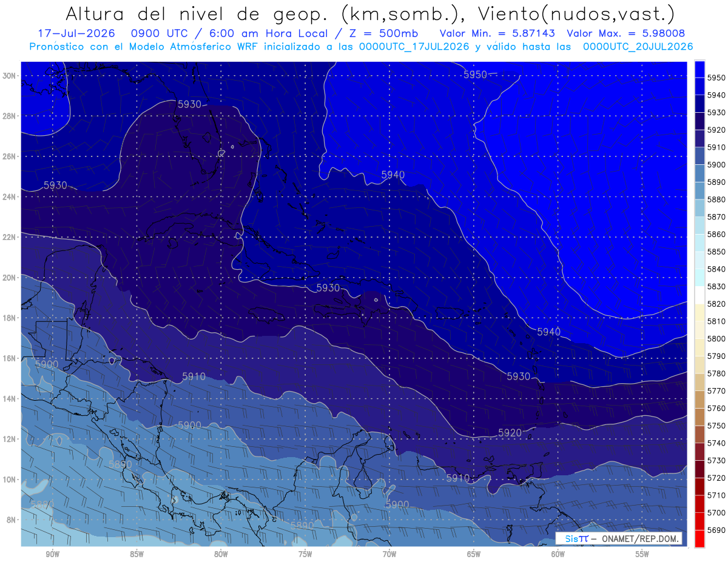Screen dimensions: 728x562
Task: Click the '26N' latitude label
Action: click(x=10, y=156)
